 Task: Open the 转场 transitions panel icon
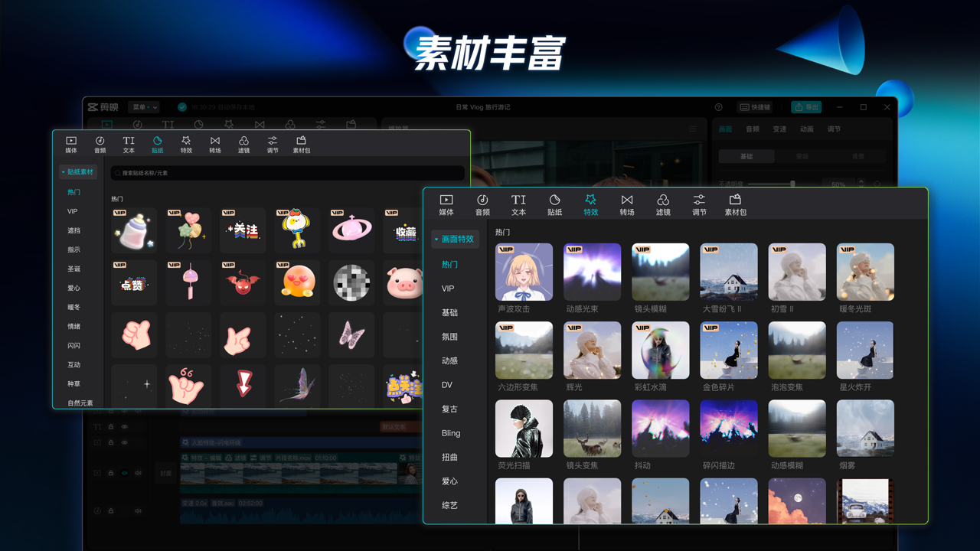pyautogui.click(x=626, y=203)
